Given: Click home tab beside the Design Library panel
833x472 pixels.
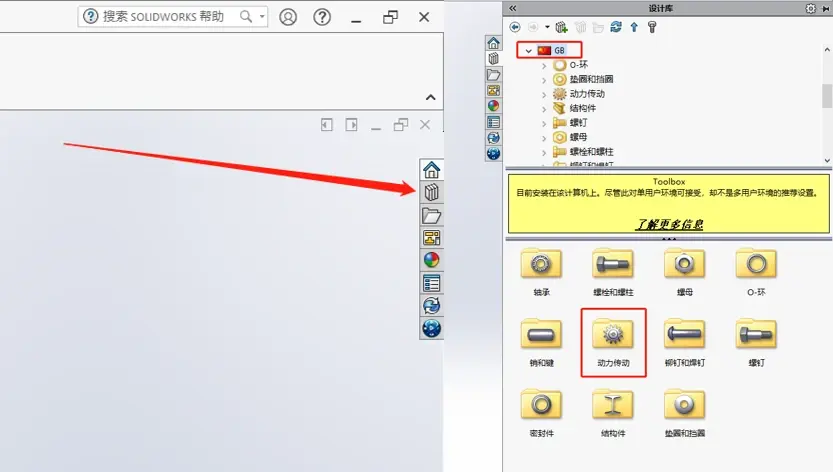Looking at the screenshot, I should 494,43.
